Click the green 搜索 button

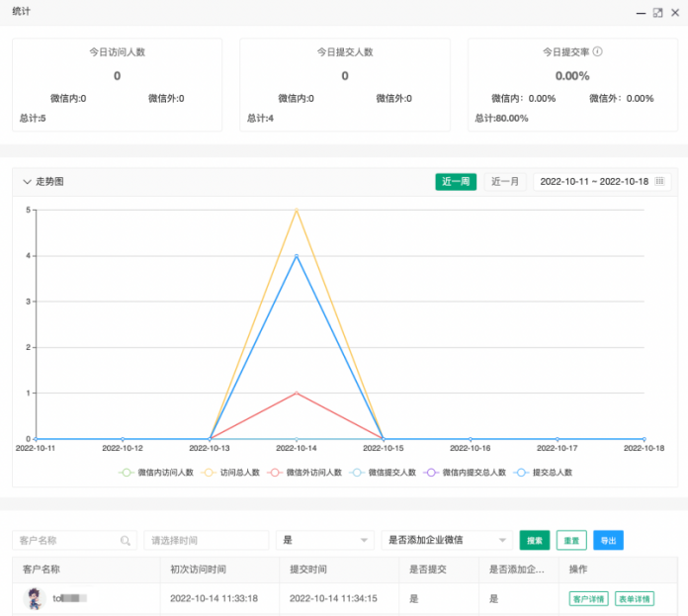535,541
